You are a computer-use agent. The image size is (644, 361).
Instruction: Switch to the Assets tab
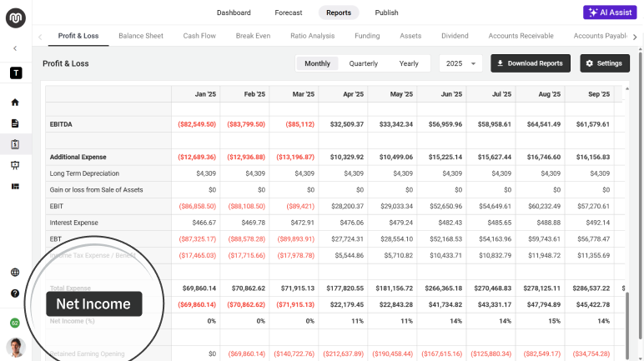410,36
